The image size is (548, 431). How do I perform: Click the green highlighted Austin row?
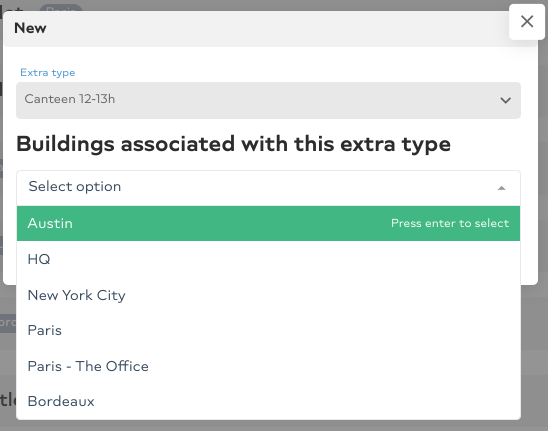pos(268,223)
